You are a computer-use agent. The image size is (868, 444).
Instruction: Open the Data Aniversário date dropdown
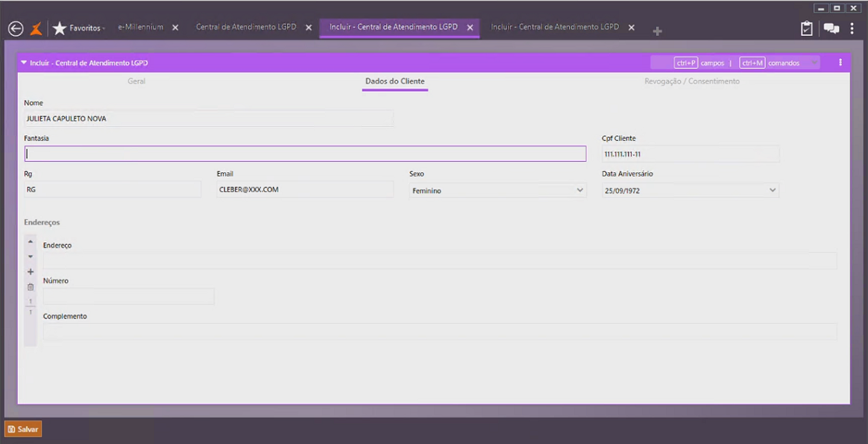pyautogui.click(x=691, y=190)
